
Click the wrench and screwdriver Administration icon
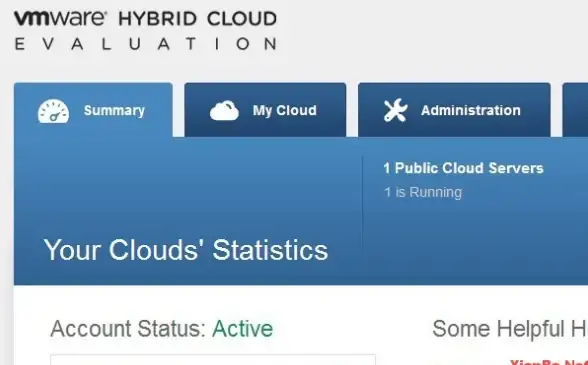point(396,110)
